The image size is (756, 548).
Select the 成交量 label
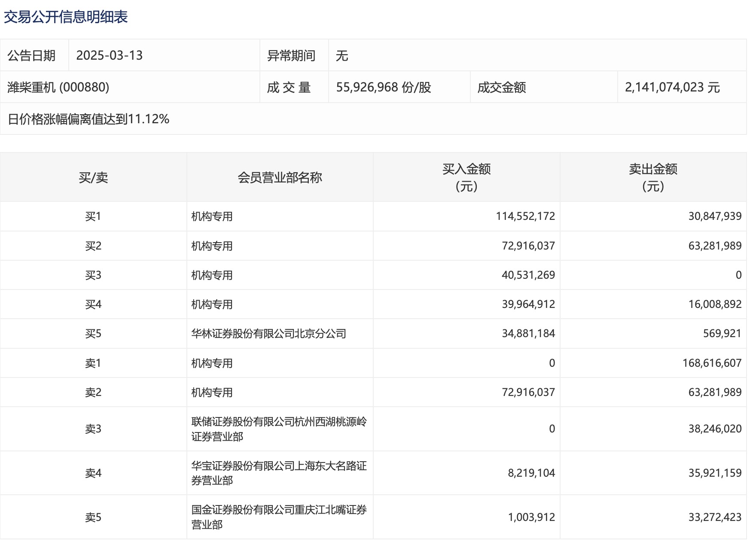tap(289, 87)
